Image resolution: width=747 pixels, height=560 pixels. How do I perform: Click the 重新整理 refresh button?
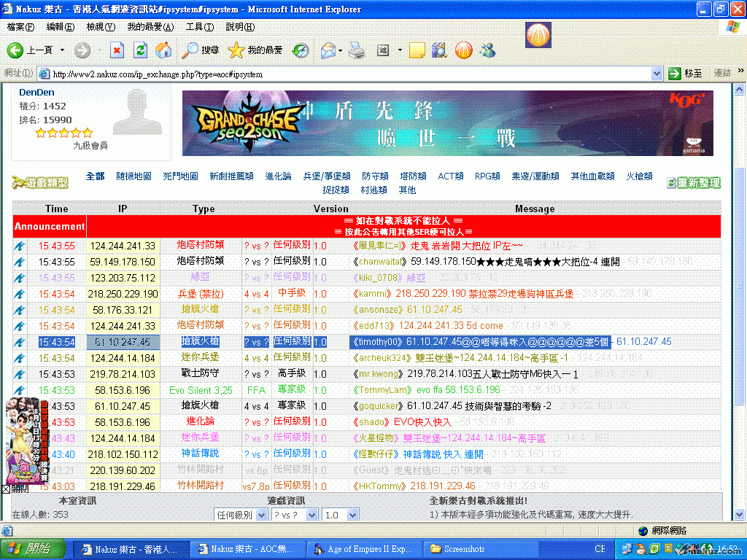(x=694, y=182)
